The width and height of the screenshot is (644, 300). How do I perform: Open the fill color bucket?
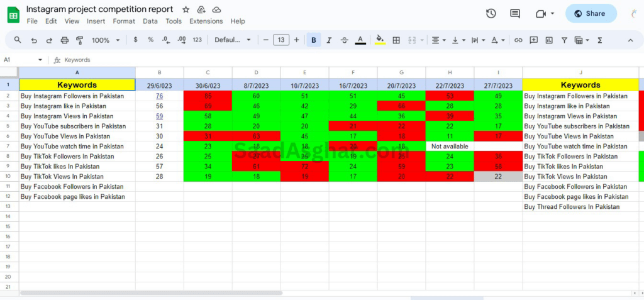coord(380,40)
